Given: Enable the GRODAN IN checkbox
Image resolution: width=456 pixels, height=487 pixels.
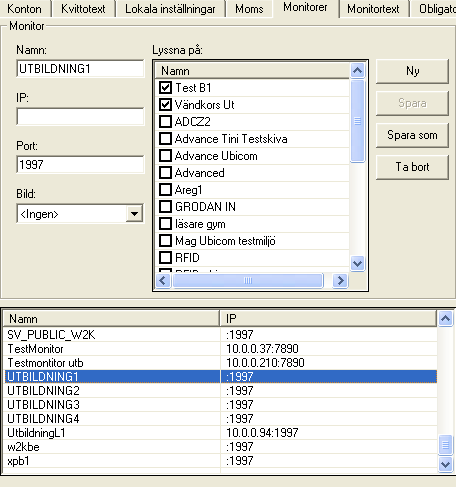Looking at the screenshot, I should 165,207.
